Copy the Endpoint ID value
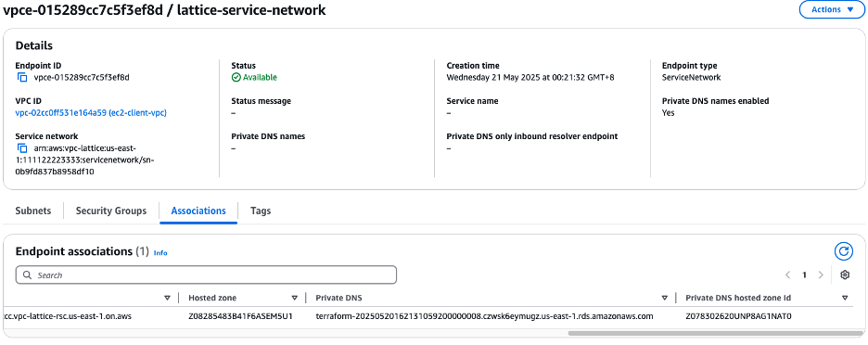Image resolution: width=868 pixels, height=345 pixels. coord(22,78)
